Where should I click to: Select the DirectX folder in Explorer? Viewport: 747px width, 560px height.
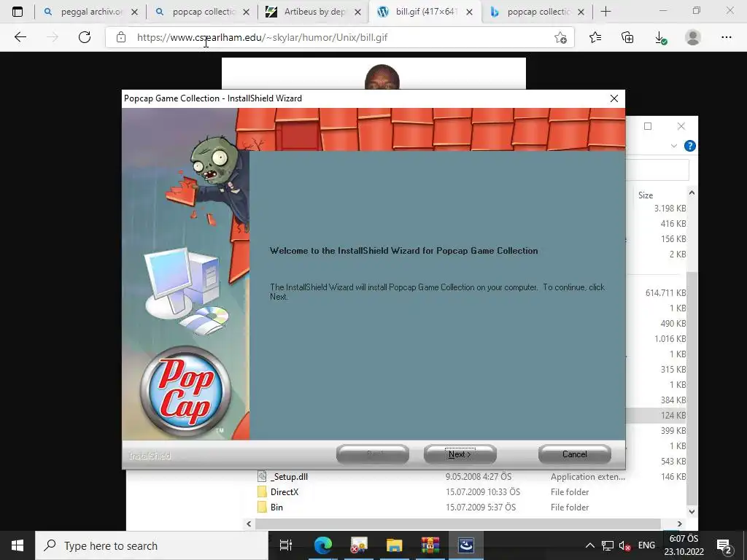284,492
